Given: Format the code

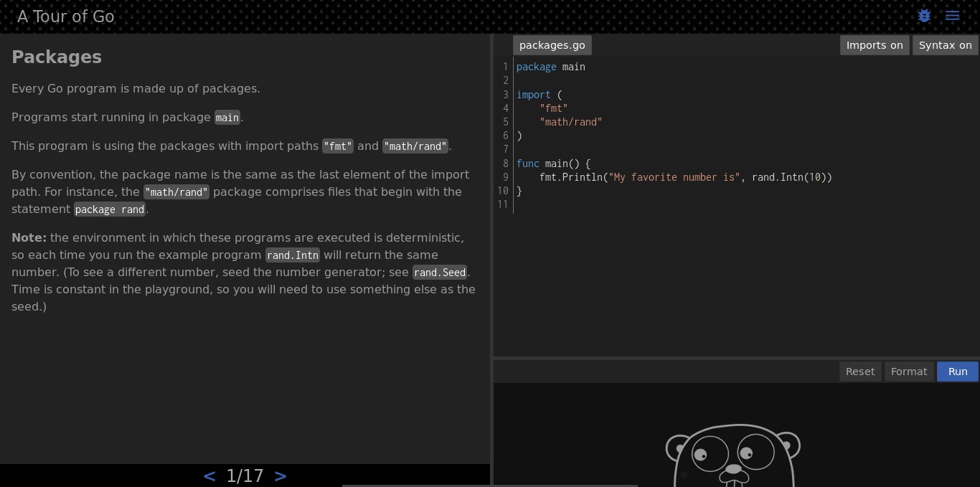Looking at the screenshot, I should tap(909, 371).
